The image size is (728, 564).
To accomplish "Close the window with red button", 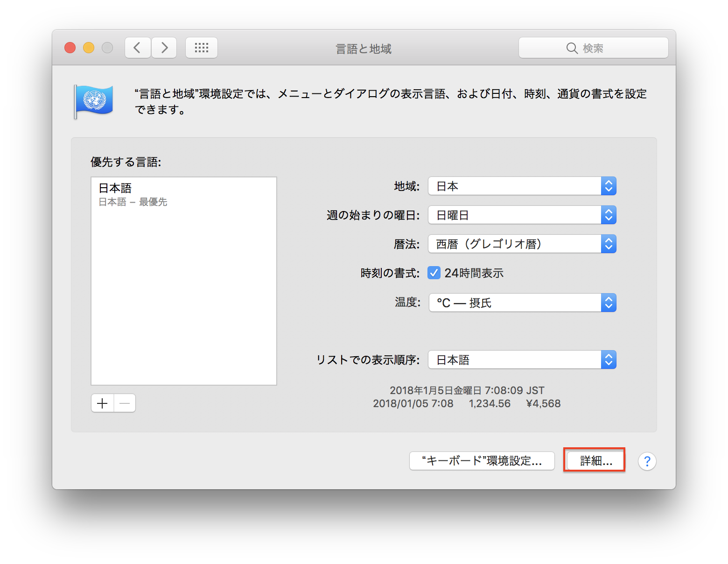I will 70,48.
